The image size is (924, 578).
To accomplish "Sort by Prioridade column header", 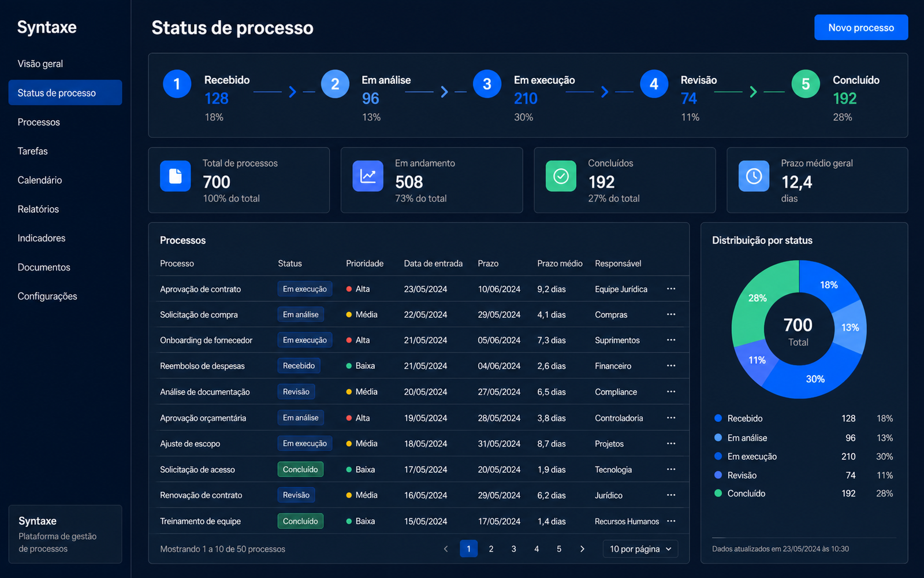I will tap(364, 263).
